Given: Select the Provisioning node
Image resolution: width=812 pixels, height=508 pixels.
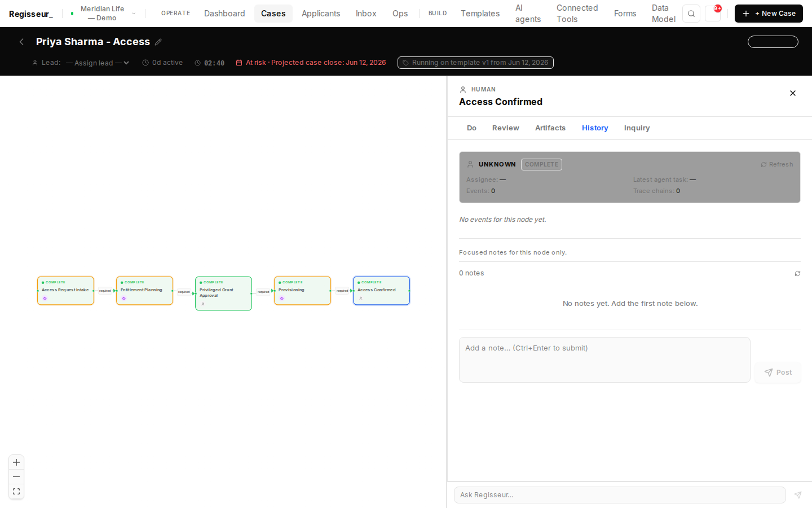Looking at the screenshot, I should 302,291.
